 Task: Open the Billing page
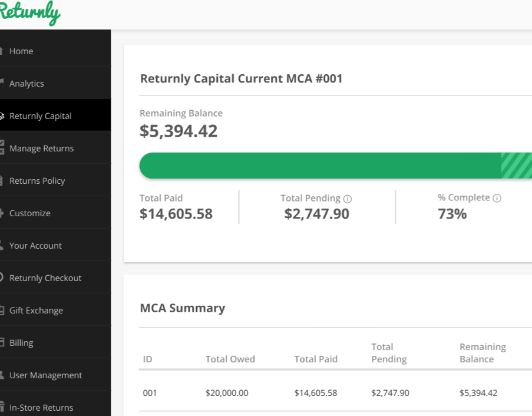[x=55, y=343]
